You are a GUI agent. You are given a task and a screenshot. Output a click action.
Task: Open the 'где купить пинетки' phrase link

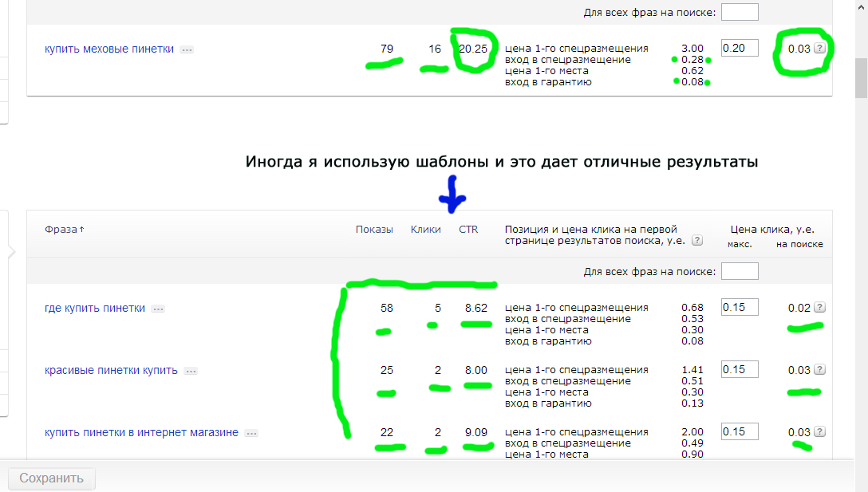[95, 309]
